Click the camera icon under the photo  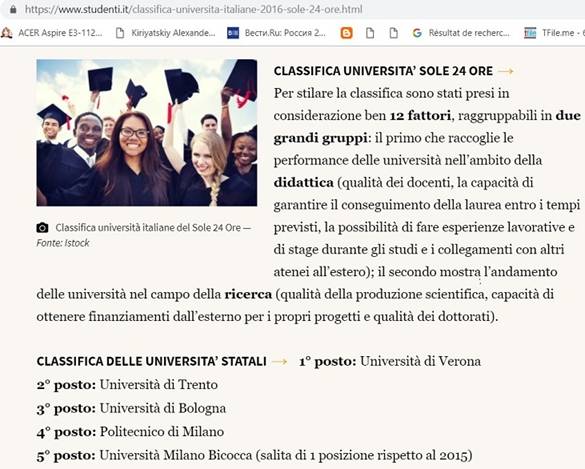(x=42, y=228)
